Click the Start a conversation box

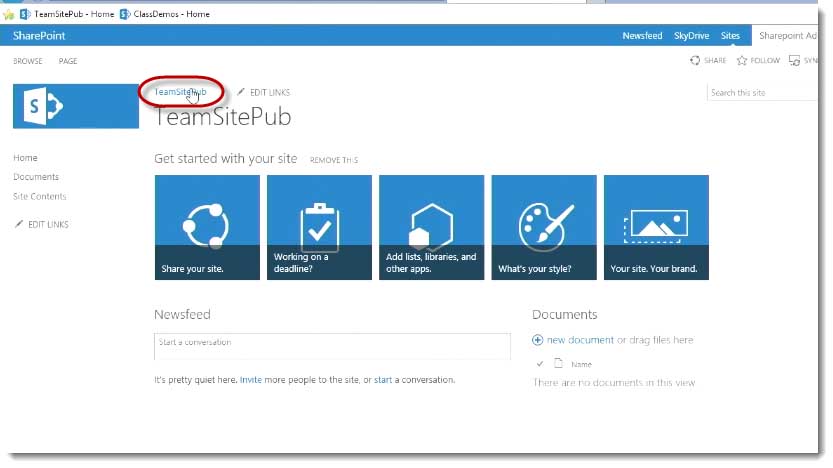pos(333,346)
